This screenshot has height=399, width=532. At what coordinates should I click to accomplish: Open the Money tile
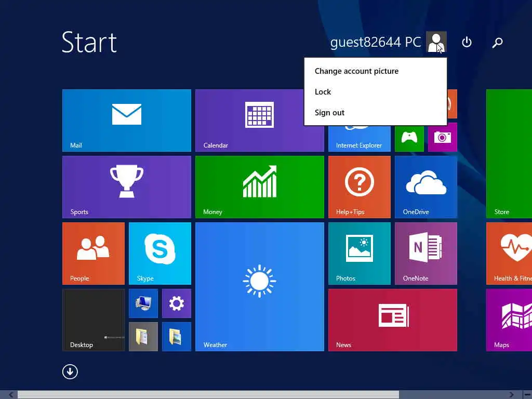click(x=260, y=187)
